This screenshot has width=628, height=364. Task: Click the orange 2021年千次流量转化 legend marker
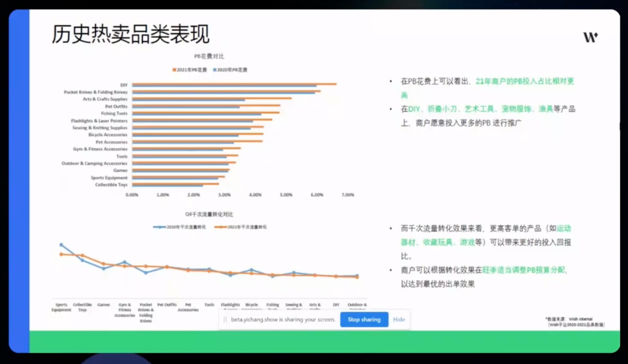click(220, 227)
